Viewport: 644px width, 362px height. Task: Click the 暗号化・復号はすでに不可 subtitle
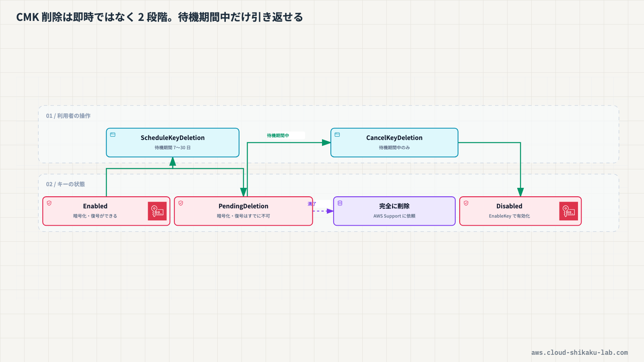244,216
